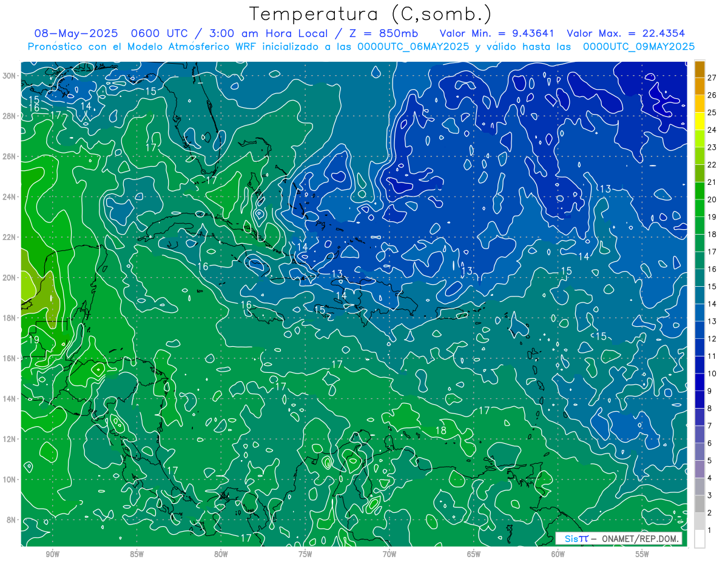This screenshot has width=728, height=562.
Task: Click the title "Temperatura (C,somb.)"
Action: pyautogui.click(x=370, y=13)
